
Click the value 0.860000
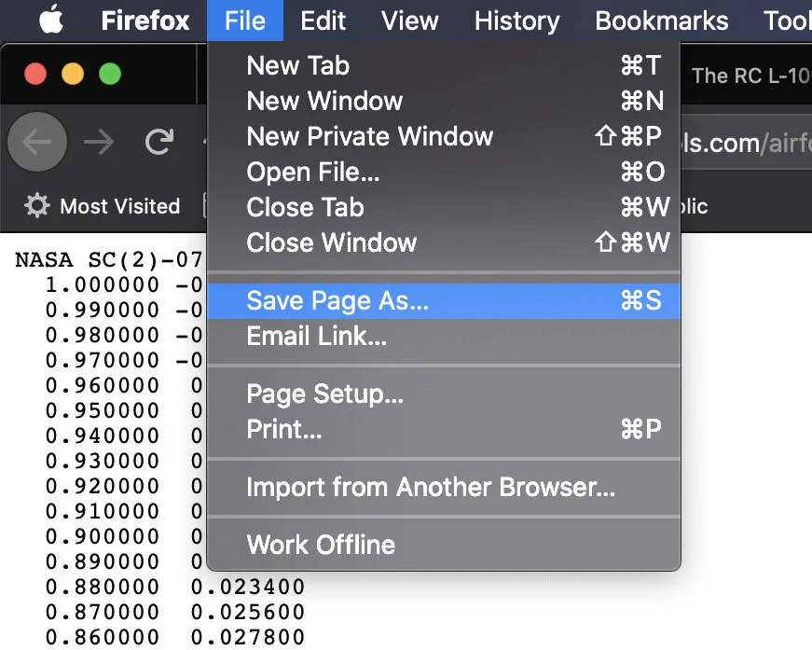pos(102,637)
